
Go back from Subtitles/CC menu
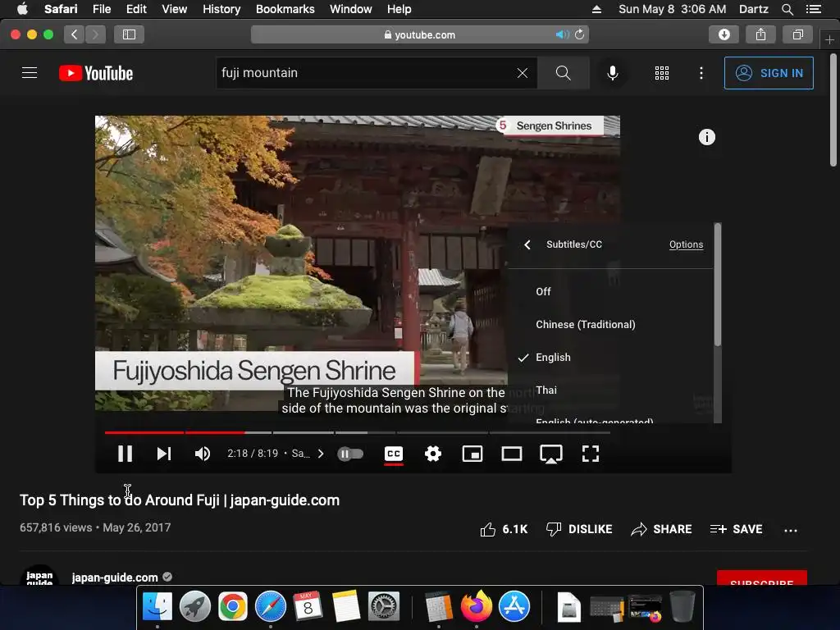tap(527, 244)
